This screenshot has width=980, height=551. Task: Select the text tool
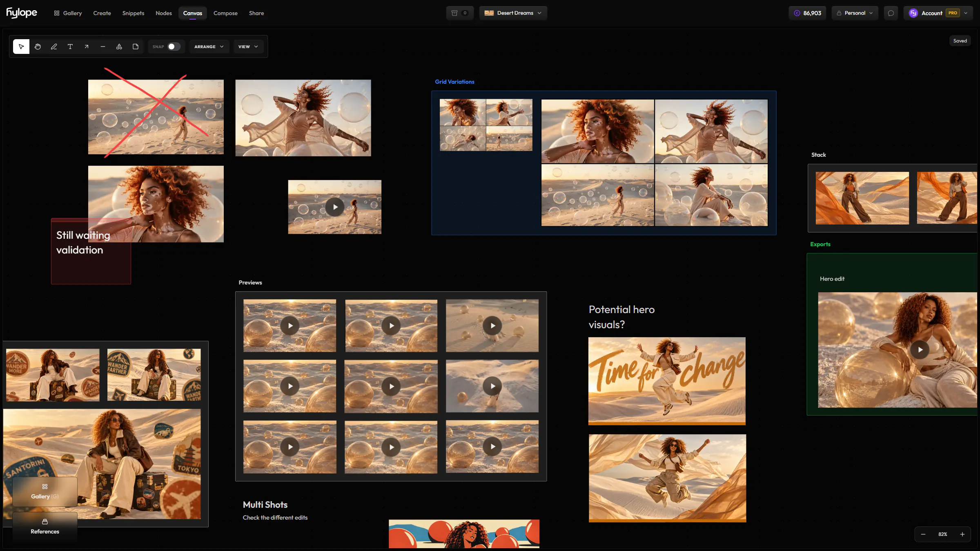point(70,47)
